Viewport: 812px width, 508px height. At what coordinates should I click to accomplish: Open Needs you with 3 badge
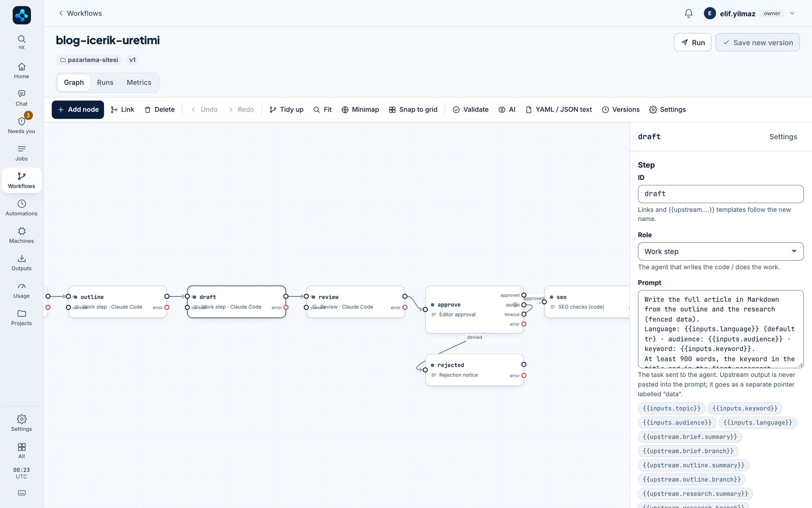22,126
